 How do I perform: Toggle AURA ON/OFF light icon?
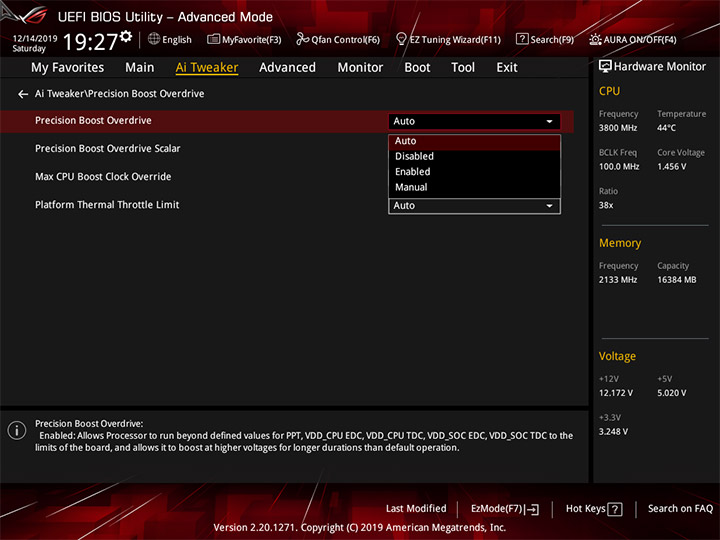(x=595, y=39)
